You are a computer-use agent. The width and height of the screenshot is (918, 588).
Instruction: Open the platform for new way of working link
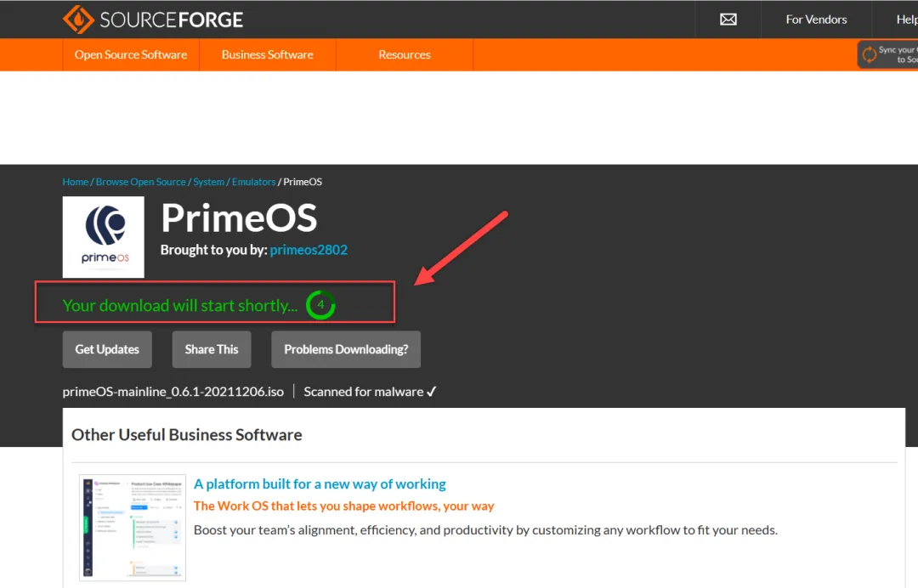pyautogui.click(x=320, y=483)
